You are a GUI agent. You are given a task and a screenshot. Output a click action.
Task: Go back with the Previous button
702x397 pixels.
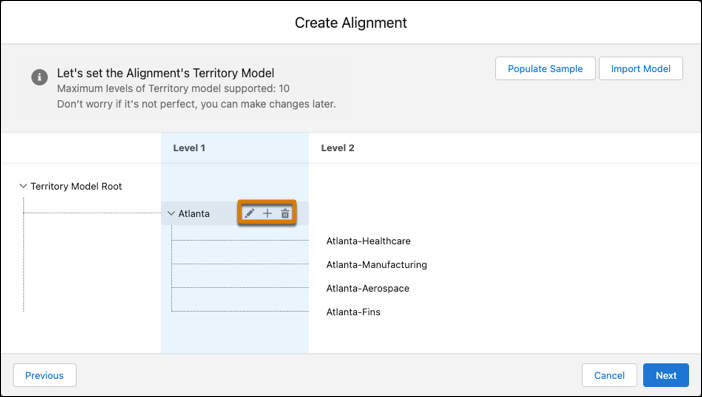[x=44, y=375]
